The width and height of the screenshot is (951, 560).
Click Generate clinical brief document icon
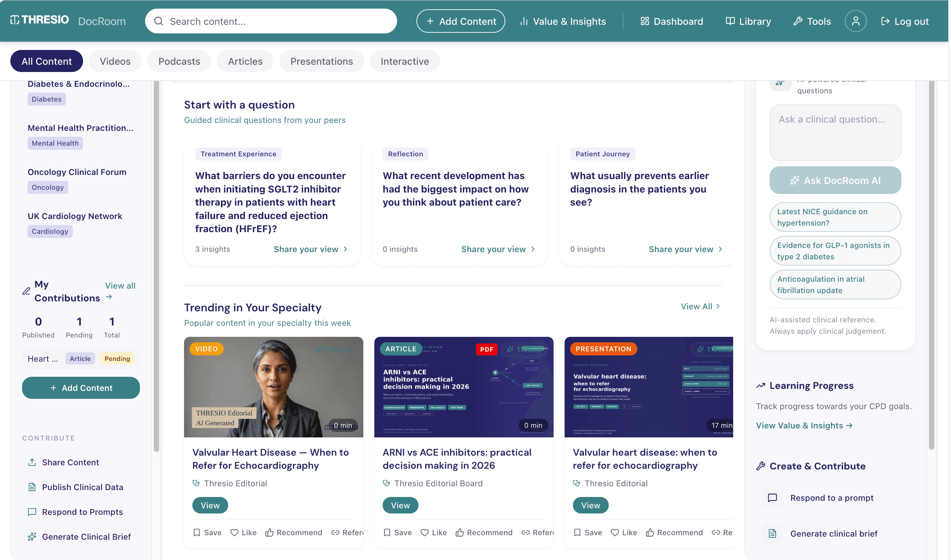click(x=772, y=533)
